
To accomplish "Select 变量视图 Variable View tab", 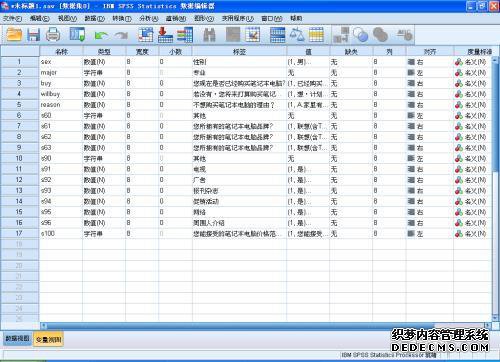I will coord(48,340).
